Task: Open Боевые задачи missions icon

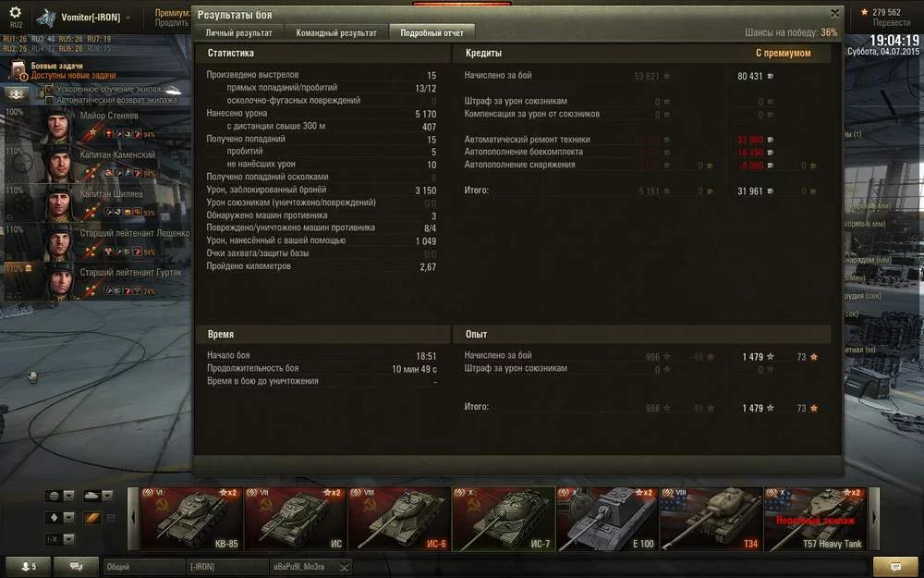Action: pos(18,70)
